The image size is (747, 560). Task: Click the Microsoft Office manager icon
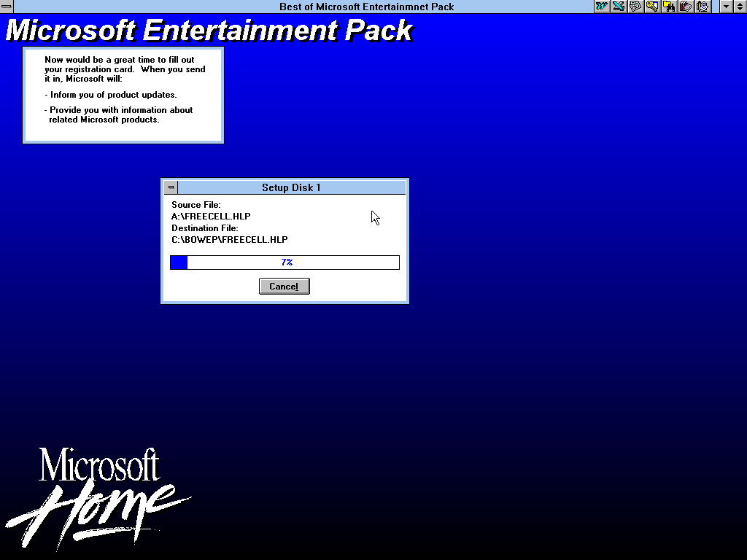(703, 7)
